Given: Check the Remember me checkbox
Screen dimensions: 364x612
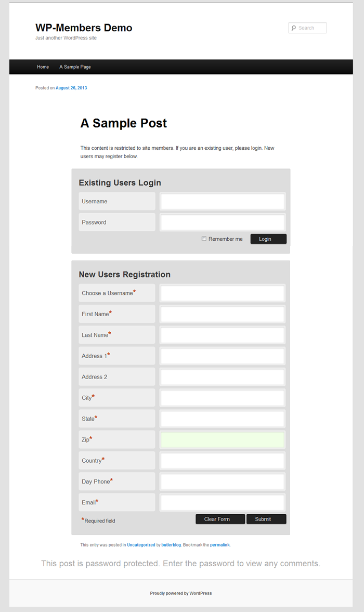Looking at the screenshot, I should coord(204,239).
